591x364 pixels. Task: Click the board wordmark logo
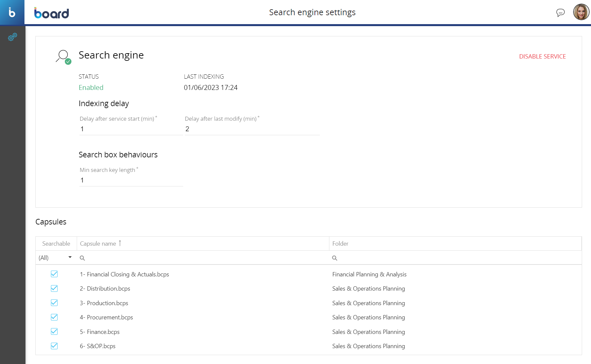click(x=52, y=13)
